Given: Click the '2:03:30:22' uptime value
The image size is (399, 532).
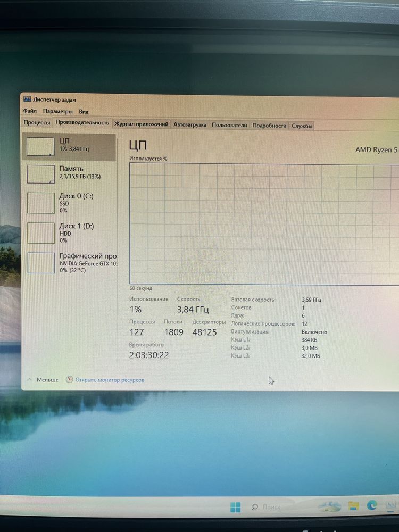Looking at the screenshot, I should click(x=149, y=355).
